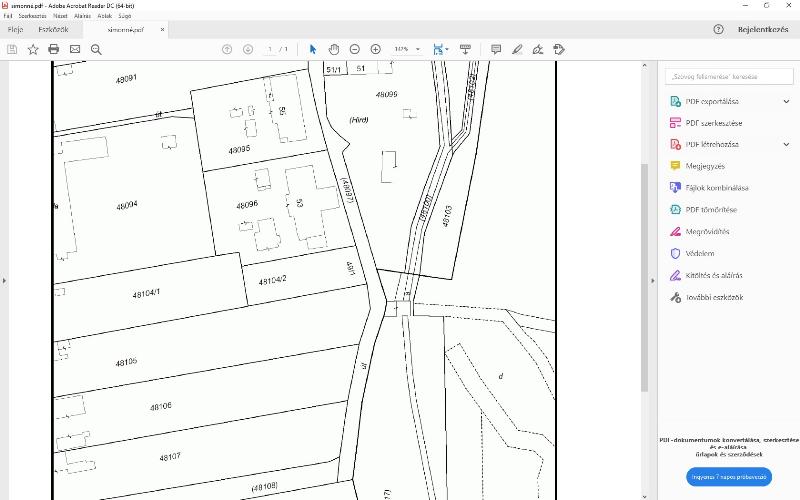
Task: Click the Edit PDF icon in the tools pane
Action: 675,123
